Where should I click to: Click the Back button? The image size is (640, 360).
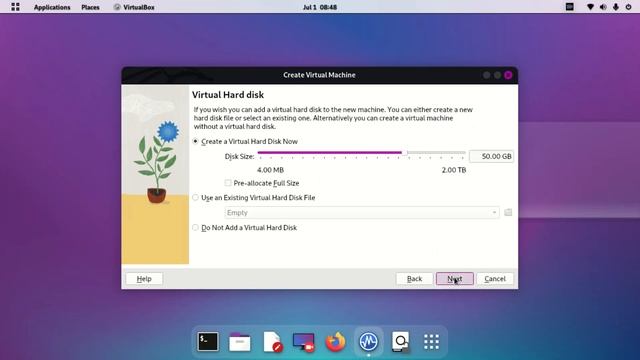[x=414, y=279]
